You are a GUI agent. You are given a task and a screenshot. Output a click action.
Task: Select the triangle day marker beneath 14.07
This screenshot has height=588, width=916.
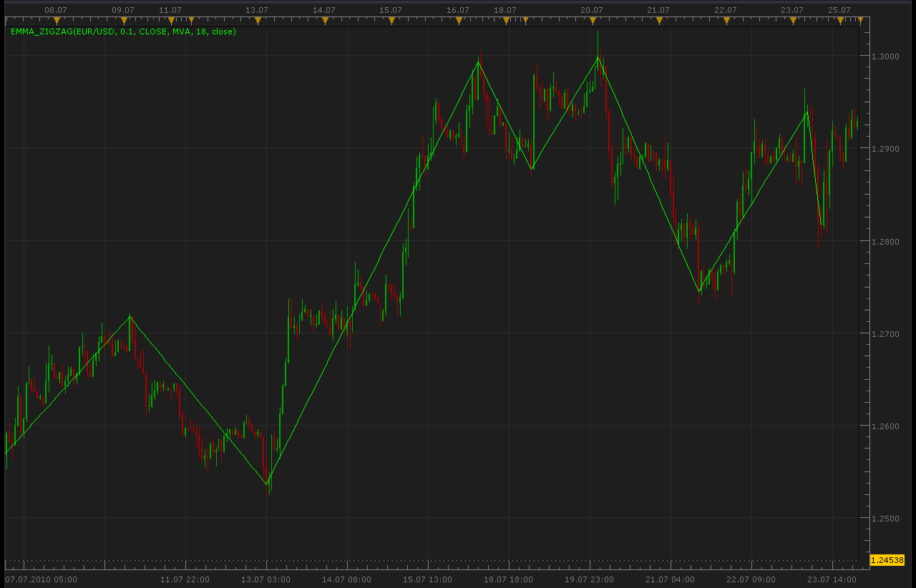pos(325,21)
